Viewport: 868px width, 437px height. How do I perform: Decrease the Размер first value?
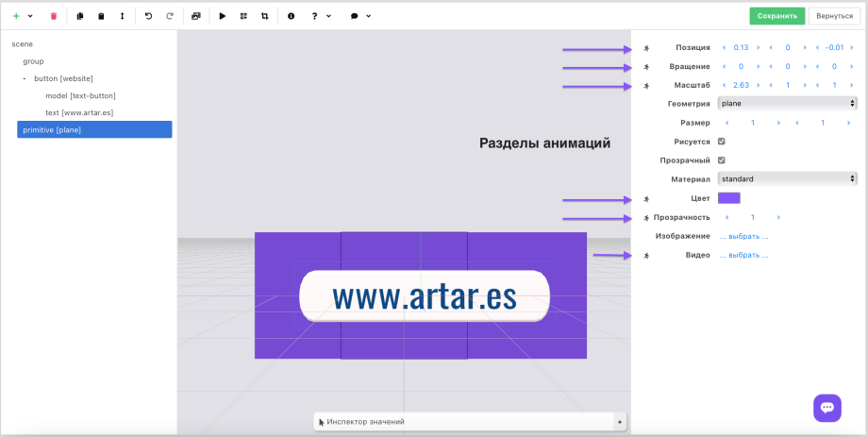click(x=726, y=123)
